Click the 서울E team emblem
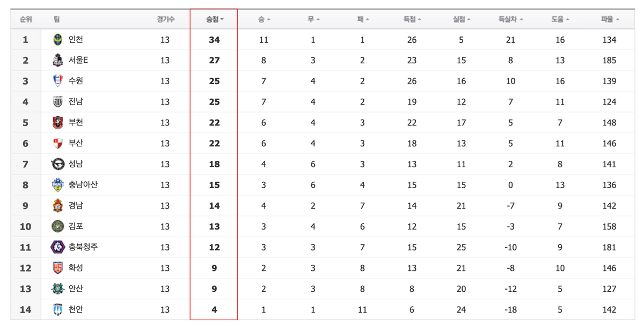 [x=57, y=61]
